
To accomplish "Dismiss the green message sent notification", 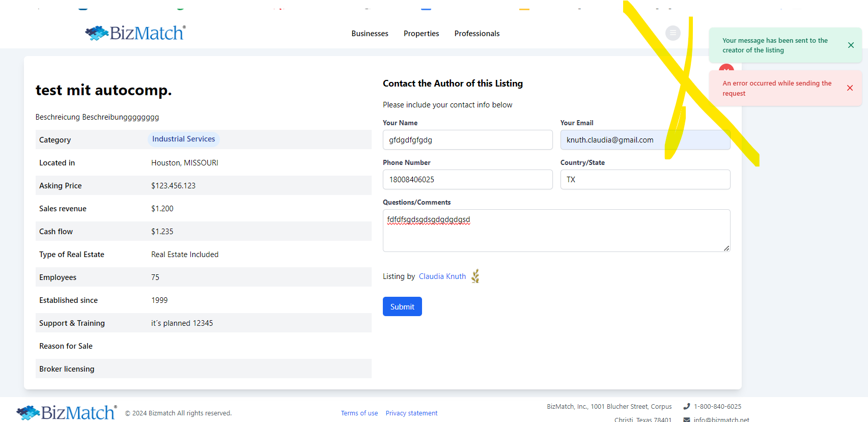I will 850,45.
